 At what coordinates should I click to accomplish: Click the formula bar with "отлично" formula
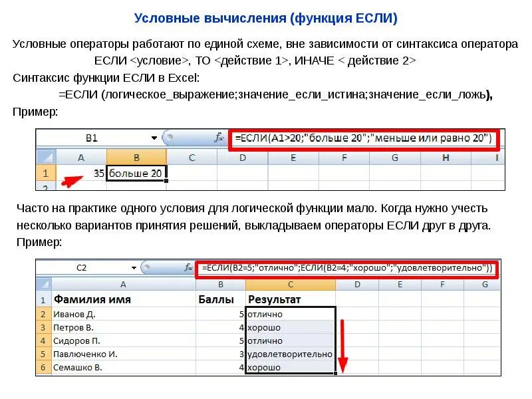point(347,268)
